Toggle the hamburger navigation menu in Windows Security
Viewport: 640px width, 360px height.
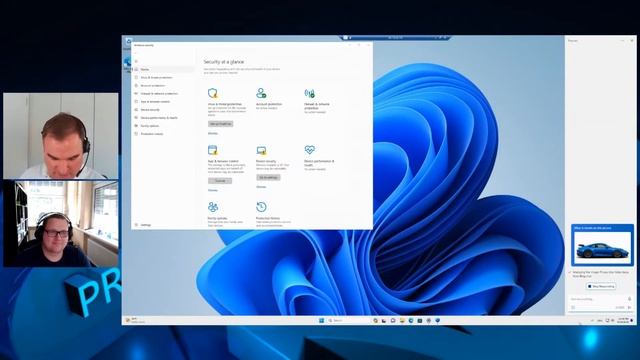(136, 61)
